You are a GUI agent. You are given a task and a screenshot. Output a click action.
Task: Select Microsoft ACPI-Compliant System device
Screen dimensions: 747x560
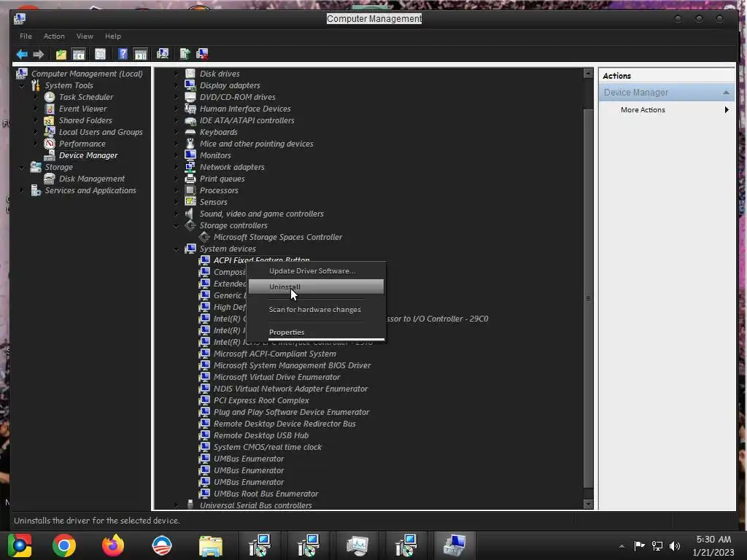[x=275, y=354]
